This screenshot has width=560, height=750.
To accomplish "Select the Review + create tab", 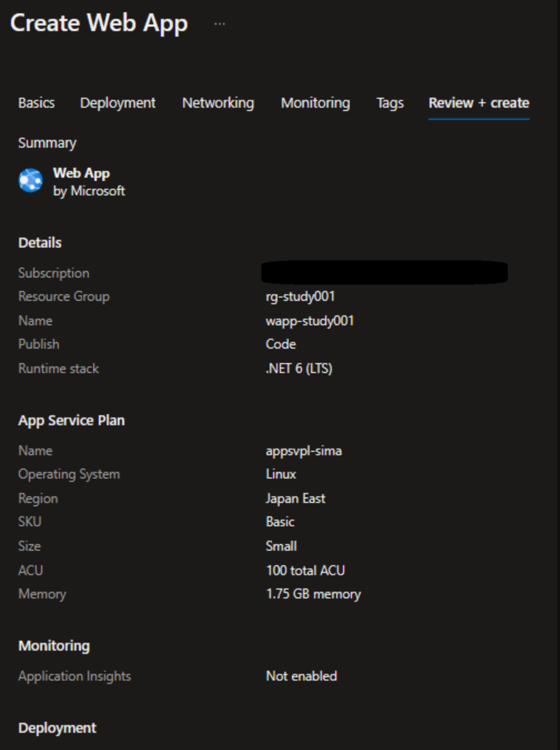I will pyautogui.click(x=478, y=103).
